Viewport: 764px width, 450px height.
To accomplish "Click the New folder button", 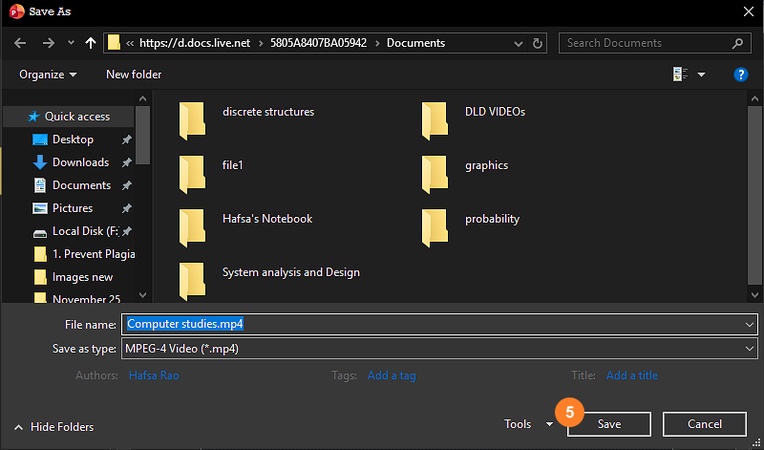I will (133, 74).
